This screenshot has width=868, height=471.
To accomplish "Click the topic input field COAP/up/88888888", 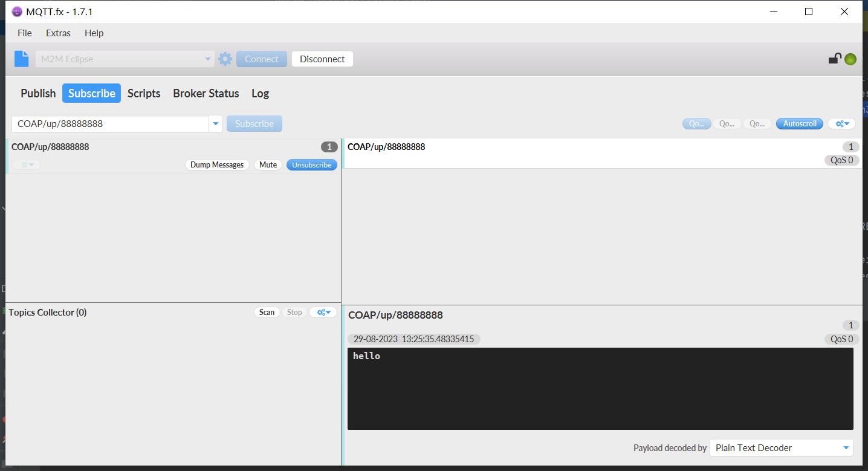I will (x=111, y=124).
